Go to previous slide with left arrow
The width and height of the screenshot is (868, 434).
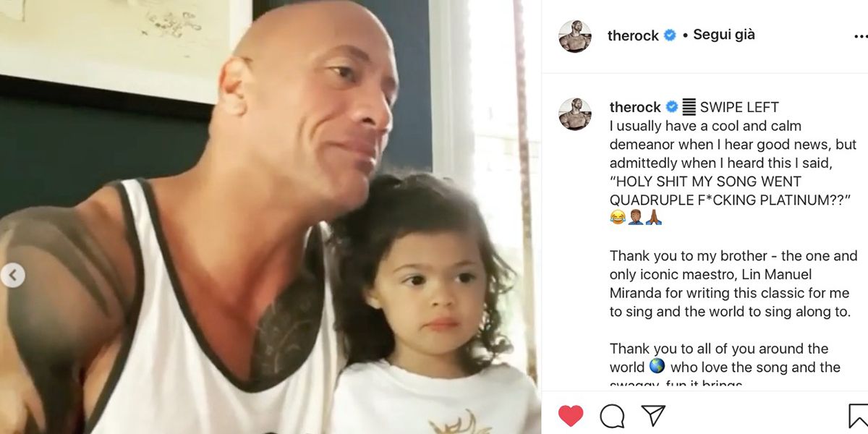(12, 276)
